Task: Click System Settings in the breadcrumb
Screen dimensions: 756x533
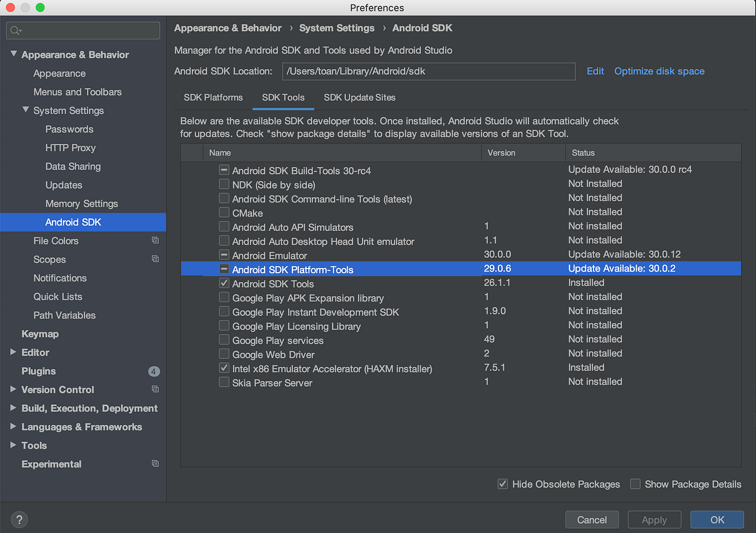Action: (x=337, y=28)
